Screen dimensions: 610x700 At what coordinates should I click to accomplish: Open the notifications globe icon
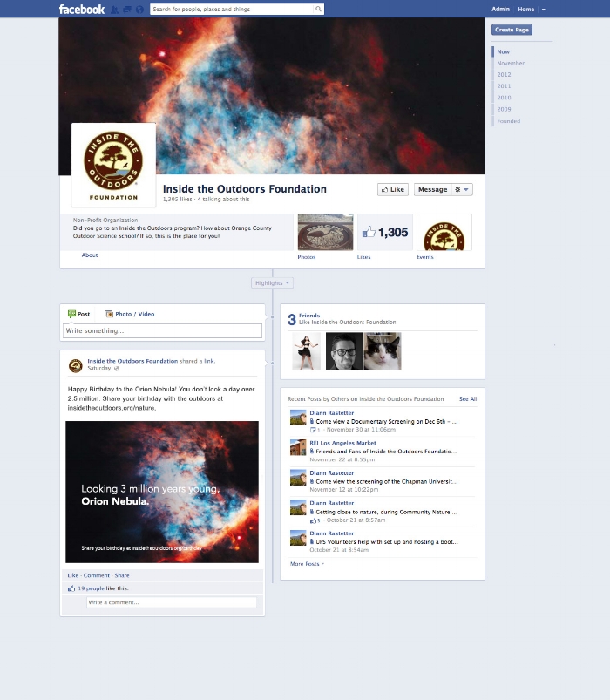139,10
